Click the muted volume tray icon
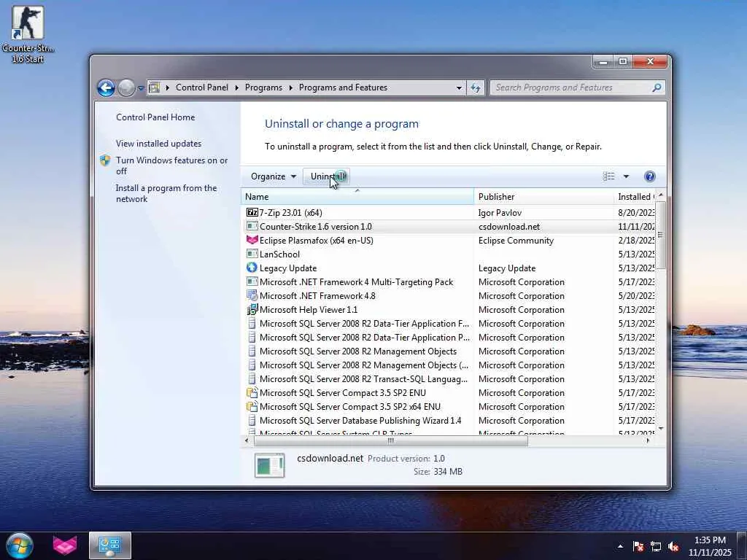 click(x=673, y=546)
